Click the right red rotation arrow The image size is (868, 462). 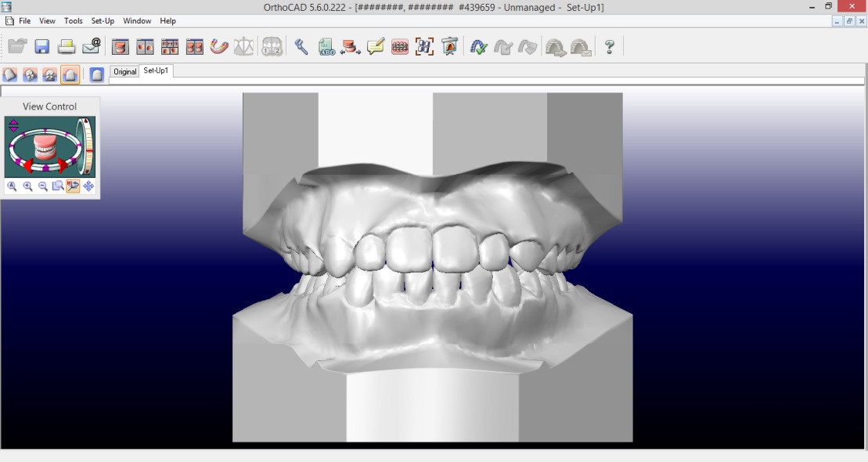(x=63, y=165)
